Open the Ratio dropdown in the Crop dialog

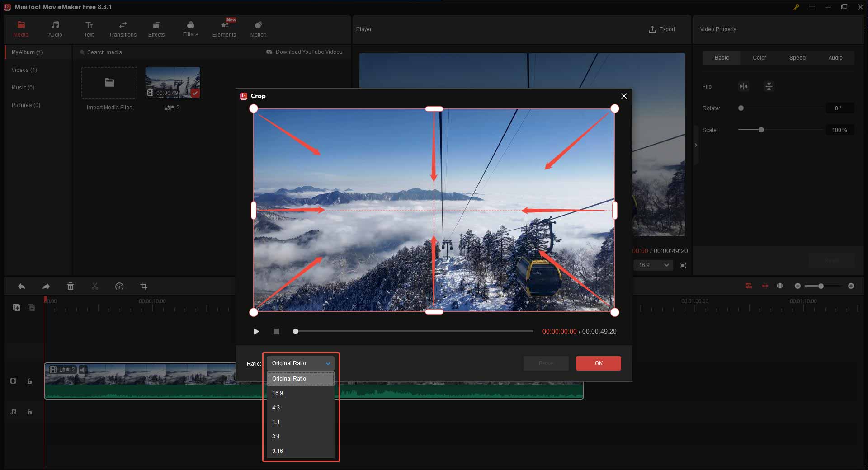(300, 363)
